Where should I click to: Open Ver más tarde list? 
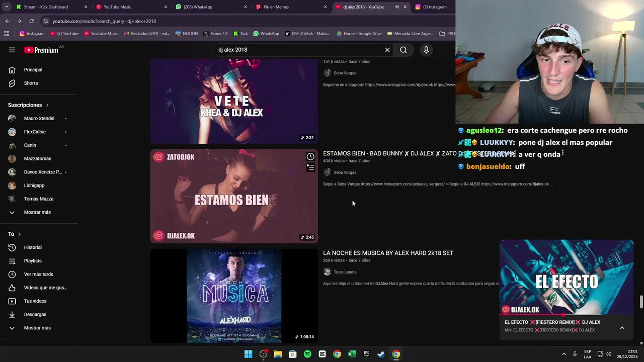click(39, 274)
